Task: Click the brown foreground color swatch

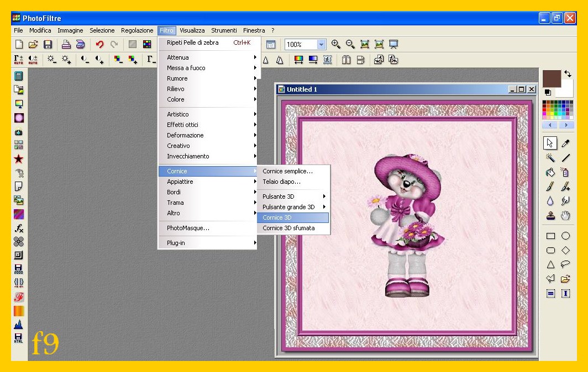Action: point(551,79)
